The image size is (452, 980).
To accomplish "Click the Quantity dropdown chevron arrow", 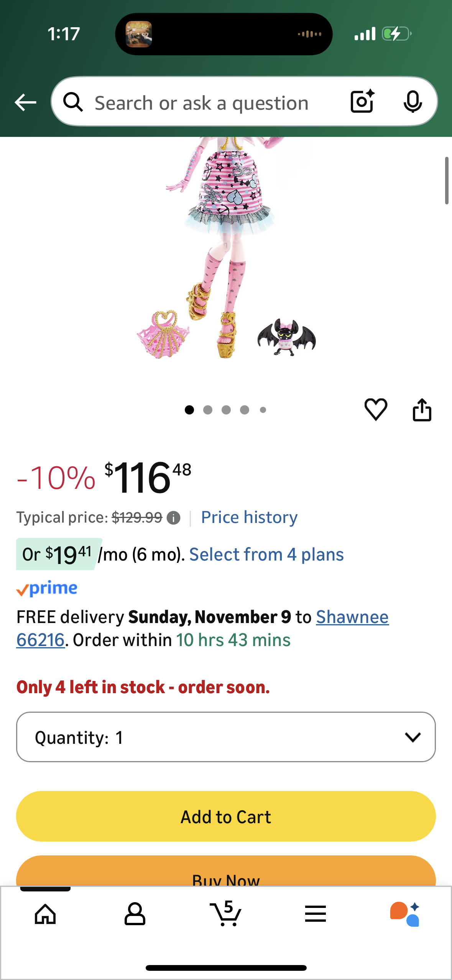I will click(x=413, y=737).
